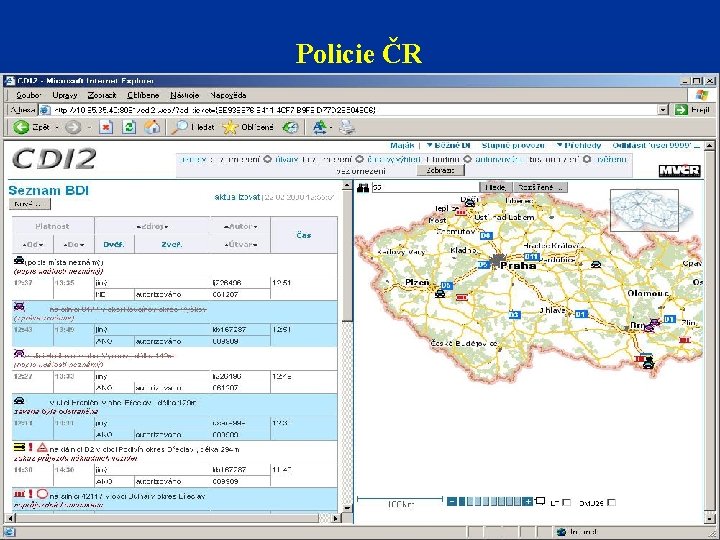This screenshot has height=540, width=720.
Task: Open the Home page house icon
Action: click(x=152, y=127)
